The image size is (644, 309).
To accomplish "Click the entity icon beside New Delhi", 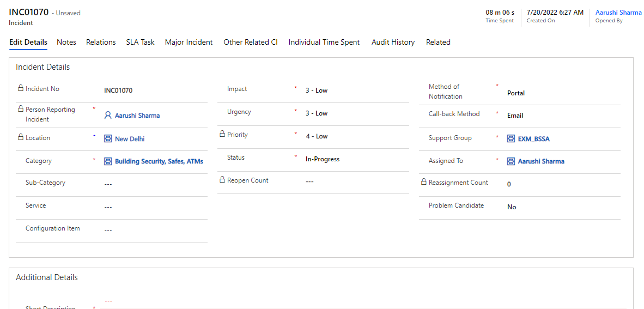I will click(108, 139).
